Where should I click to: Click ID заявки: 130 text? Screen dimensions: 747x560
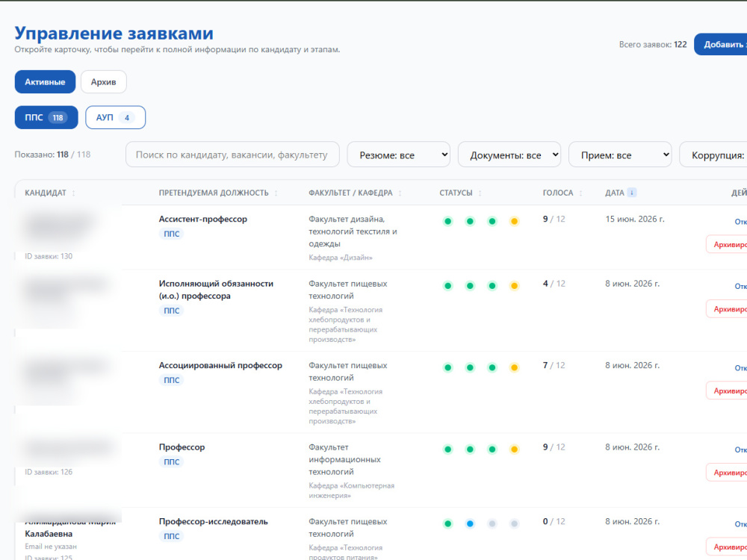click(x=49, y=256)
